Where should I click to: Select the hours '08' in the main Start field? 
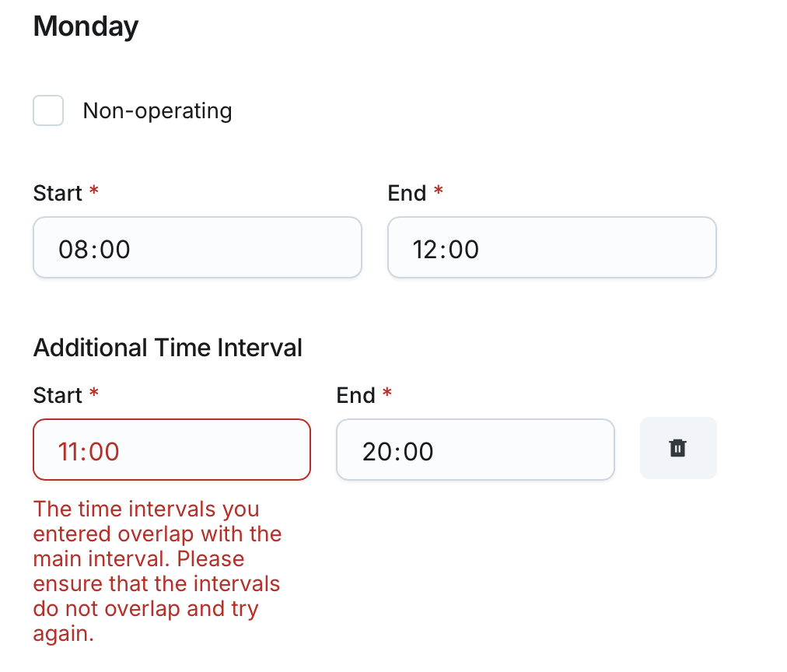(x=72, y=250)
